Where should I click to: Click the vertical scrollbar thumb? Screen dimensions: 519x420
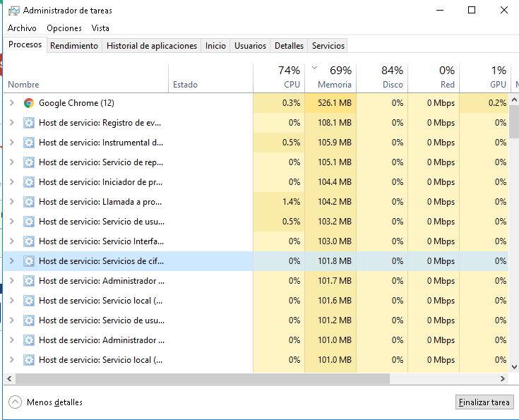point(514,122)
